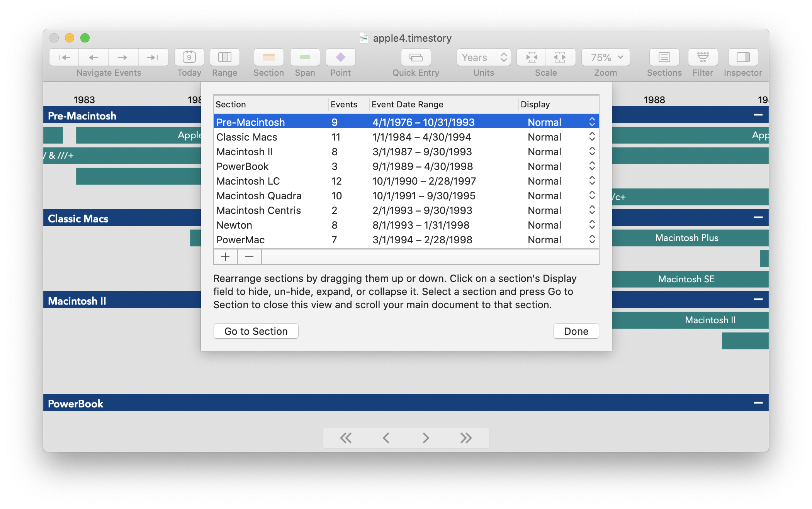
Task: Select the Section creation tool
Action: [x=268, y=57]
